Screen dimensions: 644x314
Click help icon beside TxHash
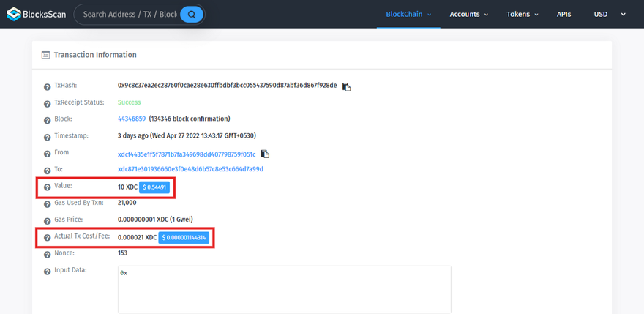(48, 86)
